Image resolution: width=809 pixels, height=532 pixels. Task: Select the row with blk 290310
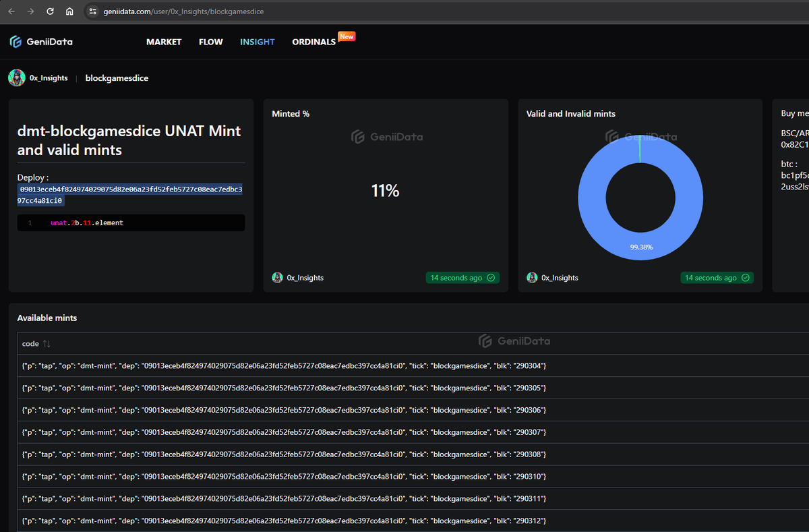point(413,477)
